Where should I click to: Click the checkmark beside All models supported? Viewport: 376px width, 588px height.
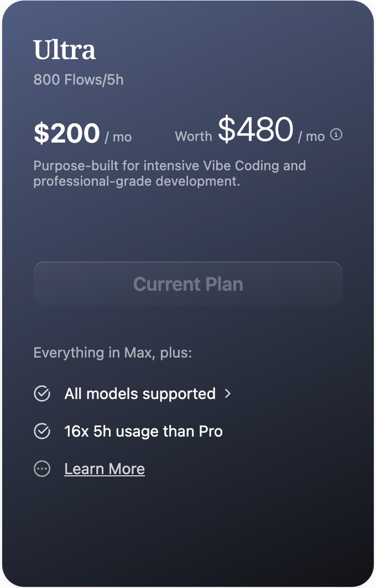pos(42,393)
